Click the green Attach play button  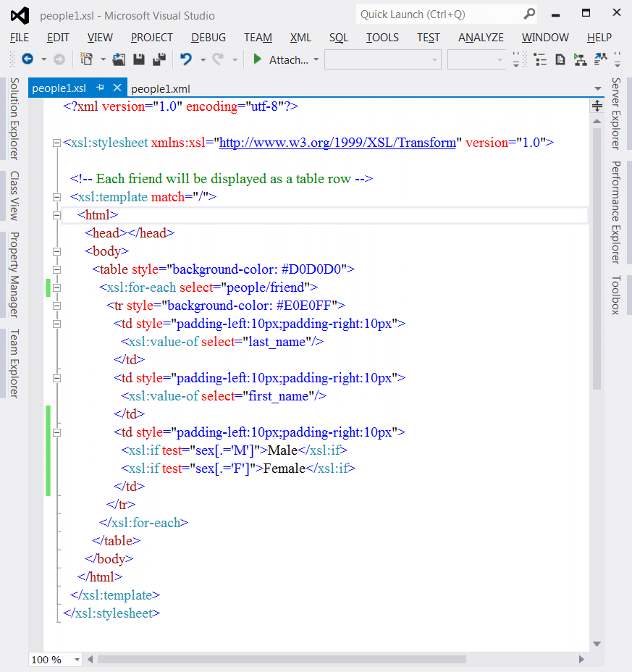click(257, 59)
